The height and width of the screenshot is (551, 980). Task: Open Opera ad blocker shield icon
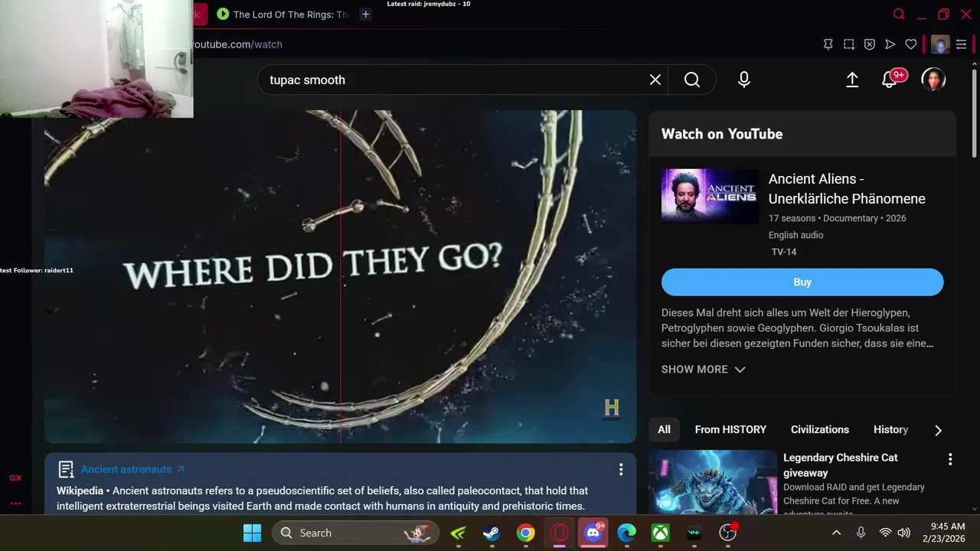pyautogui.click(x=870, y=44)
